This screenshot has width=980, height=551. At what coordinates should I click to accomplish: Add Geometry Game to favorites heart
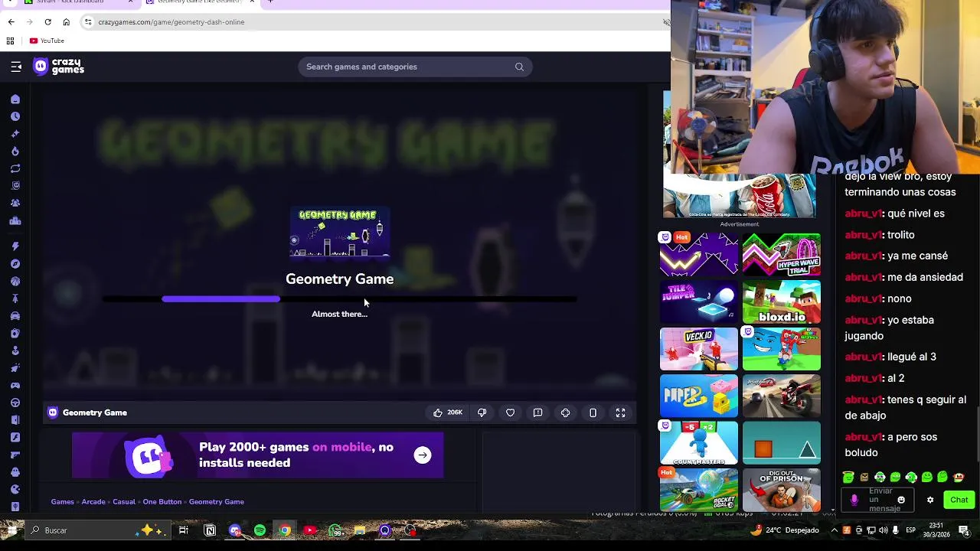[x=510, y=412]
